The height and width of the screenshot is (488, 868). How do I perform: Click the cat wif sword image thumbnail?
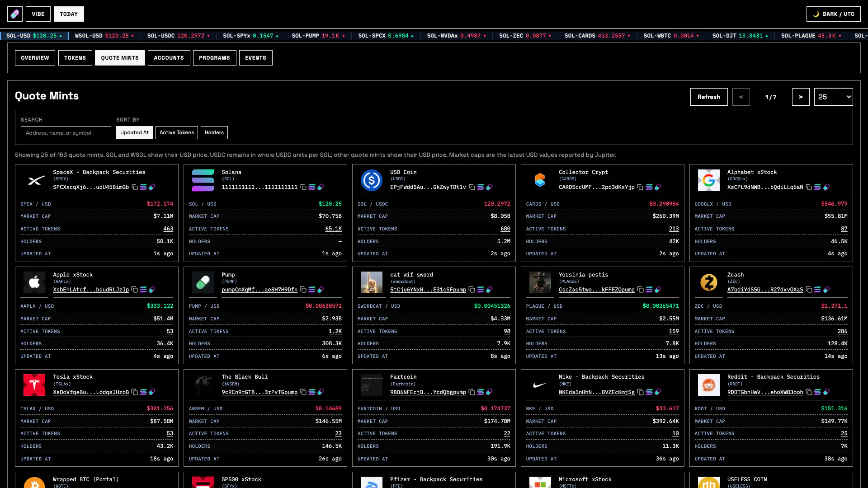click(372, 282)
